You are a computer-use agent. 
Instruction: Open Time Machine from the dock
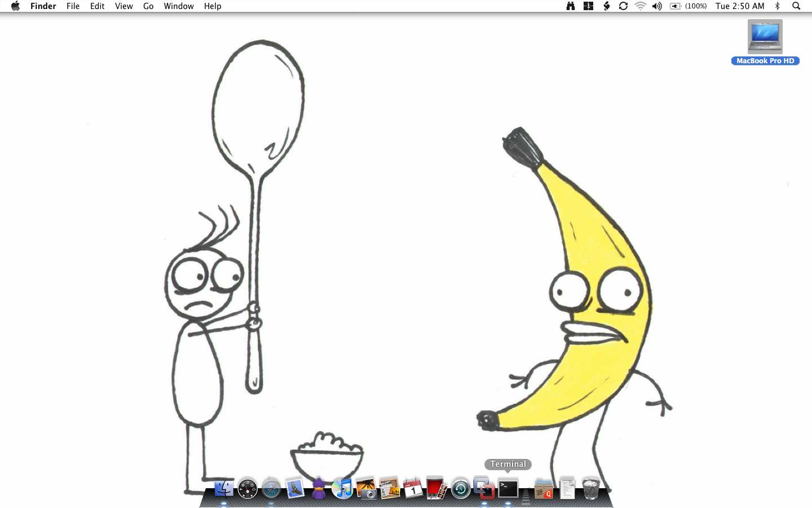(461, 489)
